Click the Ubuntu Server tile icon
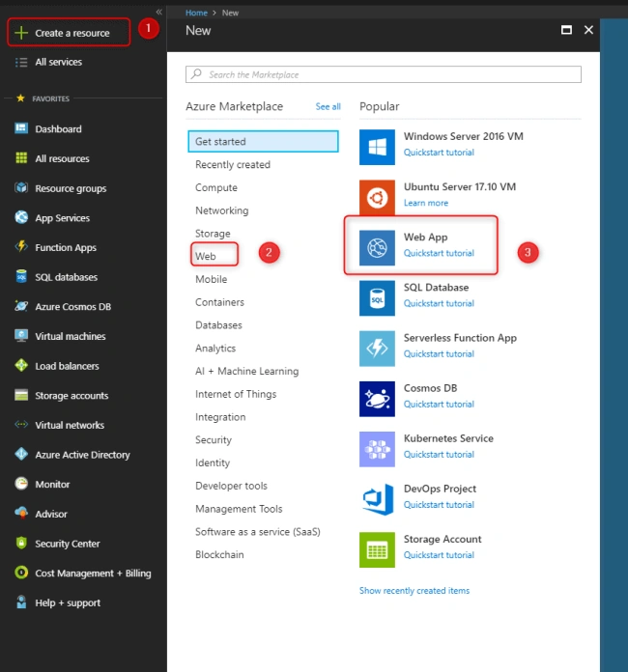628x672 pixels. click(377, 198)
